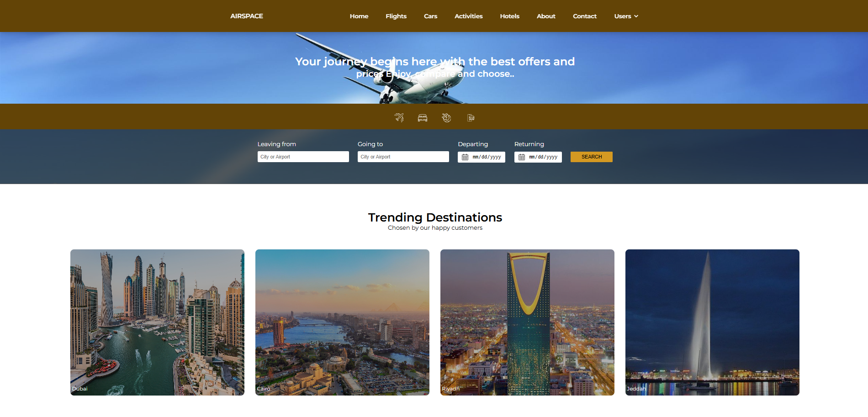This screenshot has height=417, width=868.
Task: Click the AIRSPACE logo link
Action: (247, 16)
